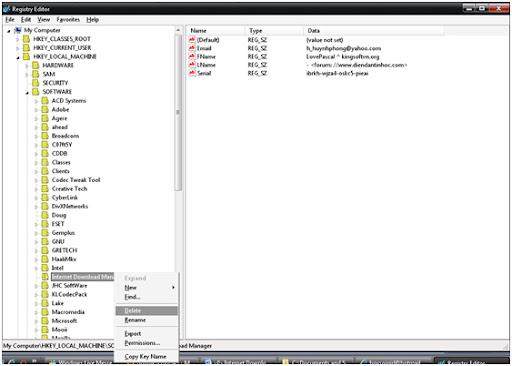This screenshot has width=512, height=366.
Task: Click the Agere key folder icon
Action: [x=45, y=118]
